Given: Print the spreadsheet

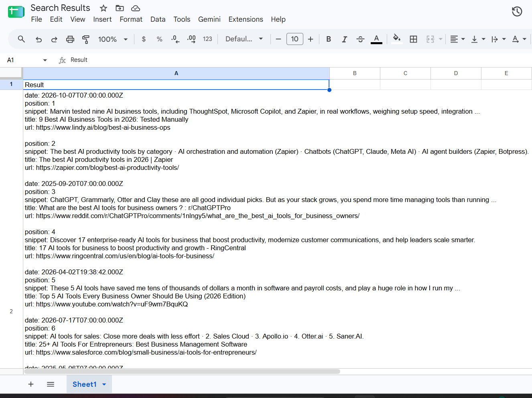Looking at the screenshot, I should pyautogui.click(x=70, y=39).
